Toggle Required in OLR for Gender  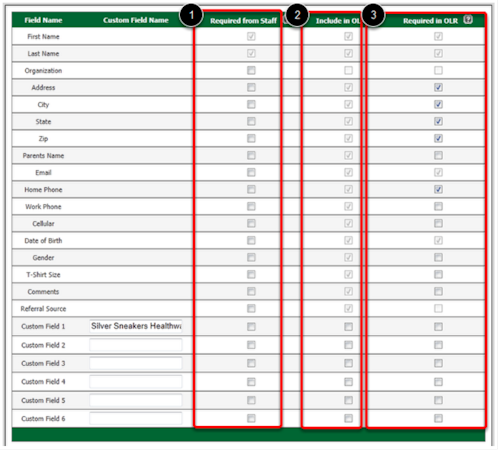pos(438,257)
